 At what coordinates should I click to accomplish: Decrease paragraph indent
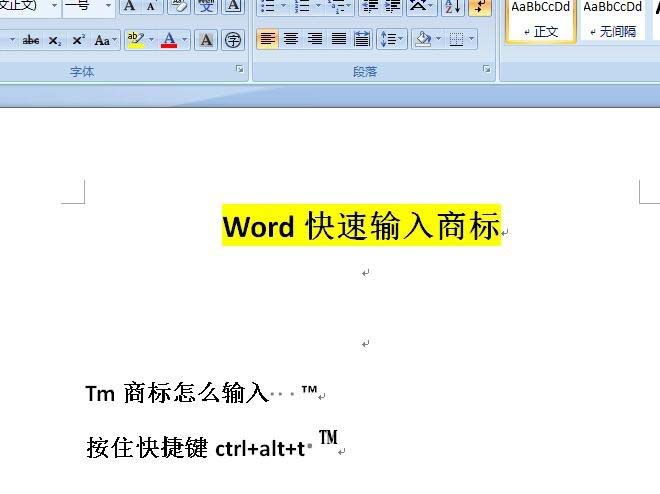click(370, 6)
